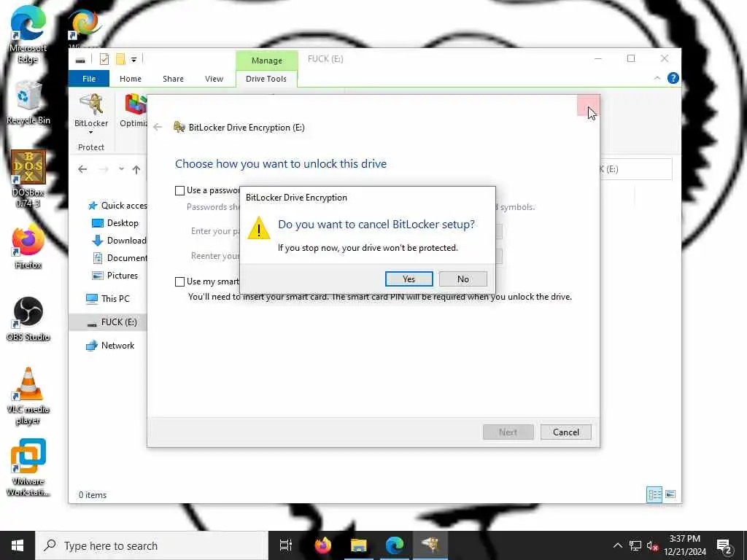This screenshot has width=747, height=560.
Task: Launch VMware Workstation shortcut
Action: 28,467
